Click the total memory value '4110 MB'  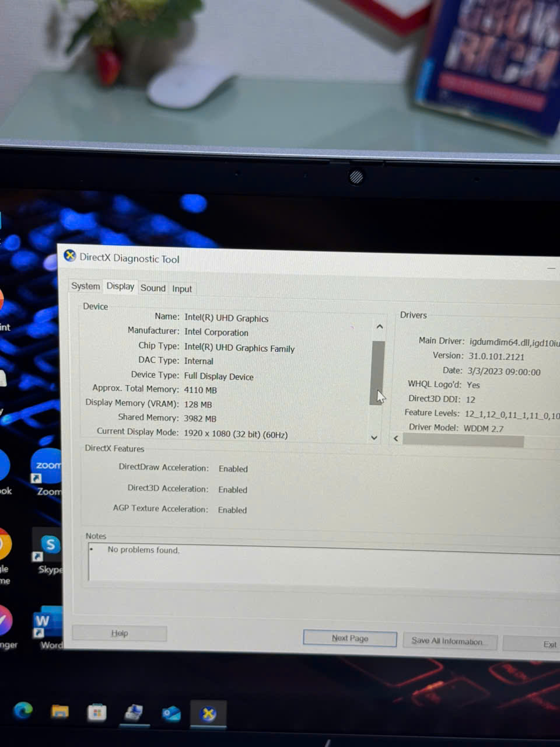200,390
